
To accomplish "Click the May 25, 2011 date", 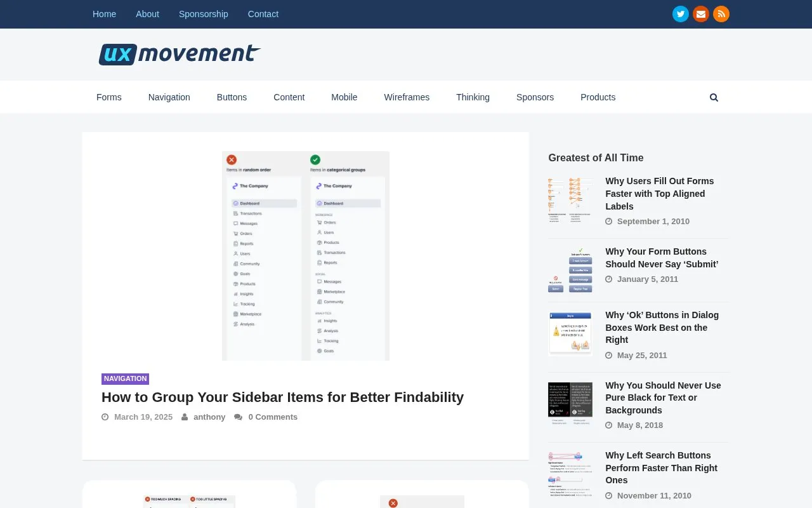I will pyautogui.click(x=642, y=356).
